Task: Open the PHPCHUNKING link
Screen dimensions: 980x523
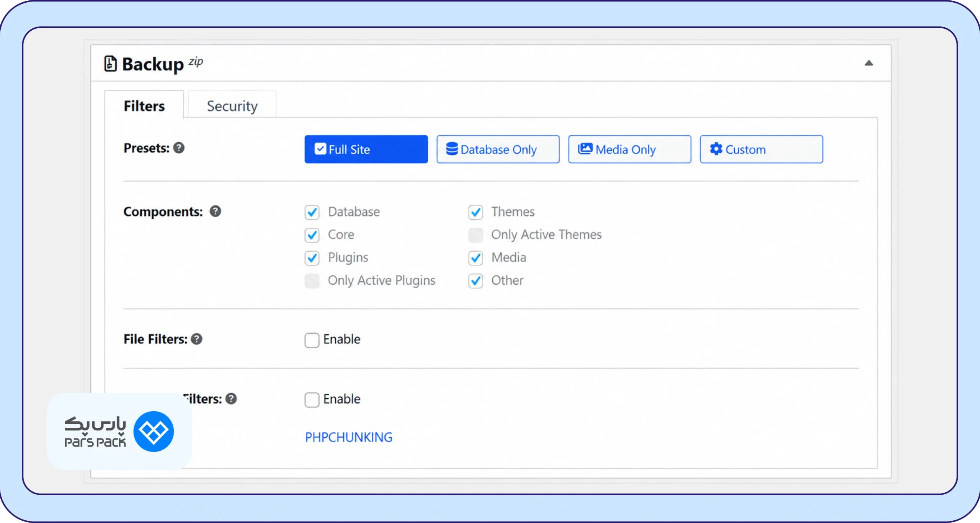Action: (x=348, y=437)
